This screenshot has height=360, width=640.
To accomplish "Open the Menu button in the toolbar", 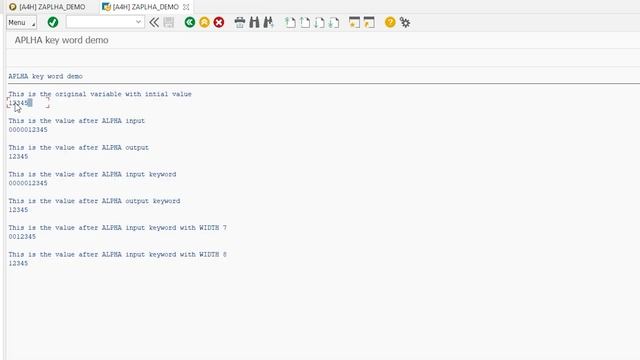I will point(22,22).
